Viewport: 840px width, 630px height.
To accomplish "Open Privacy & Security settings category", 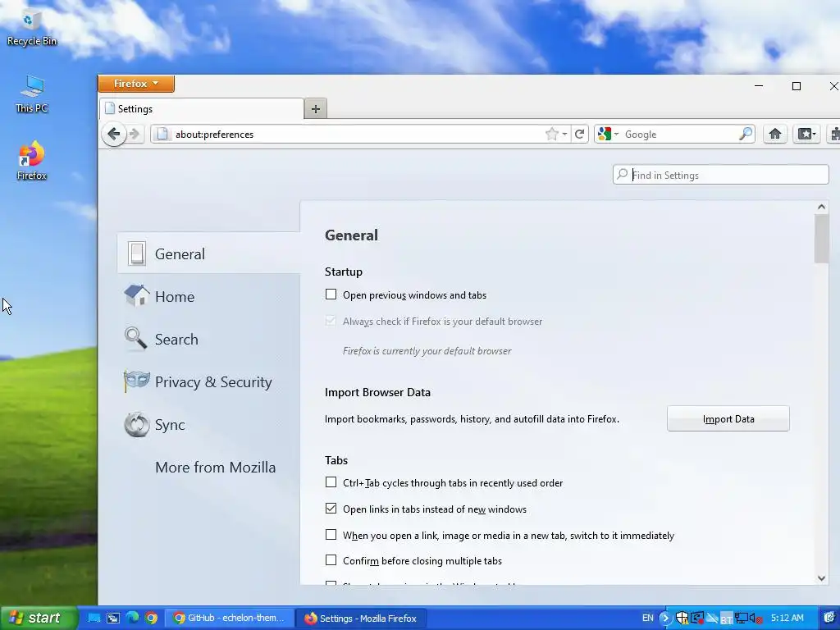I will coord(208,382).
